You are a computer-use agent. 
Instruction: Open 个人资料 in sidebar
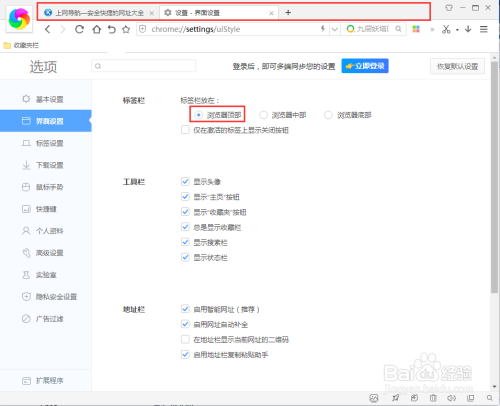point(46,231)
